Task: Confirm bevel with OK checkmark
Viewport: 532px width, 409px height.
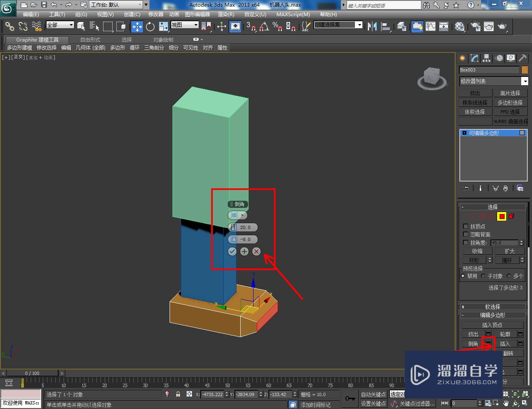Action: [x=232, y=251]
